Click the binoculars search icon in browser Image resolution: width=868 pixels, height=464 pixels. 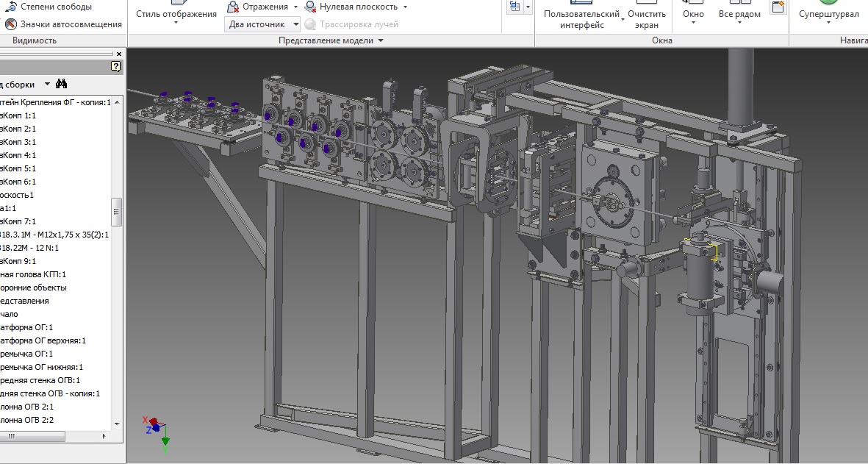tap(62, 84)
